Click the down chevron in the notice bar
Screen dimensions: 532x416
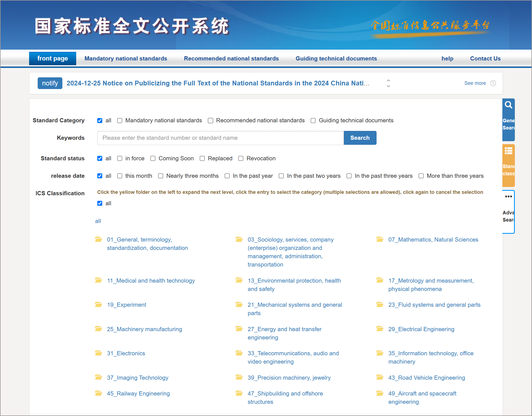388,86
